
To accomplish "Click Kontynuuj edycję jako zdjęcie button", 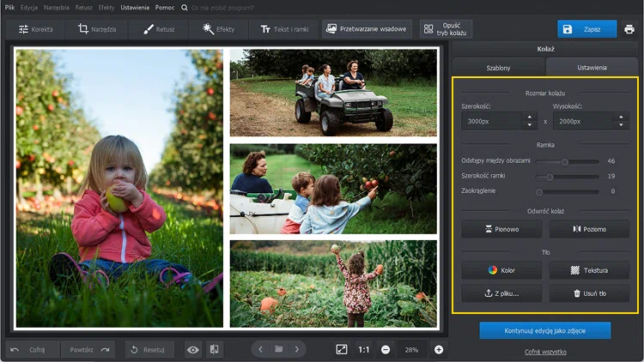I will 545,330.
